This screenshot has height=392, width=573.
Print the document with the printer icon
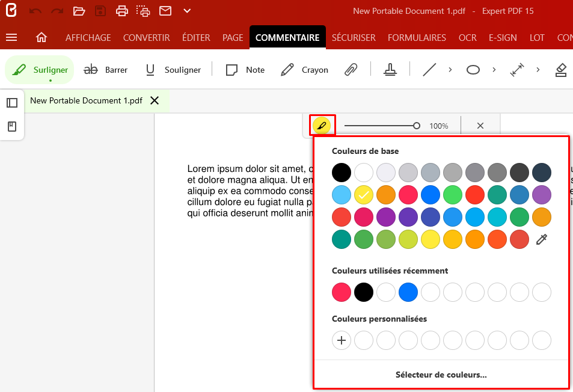[121, 11]
